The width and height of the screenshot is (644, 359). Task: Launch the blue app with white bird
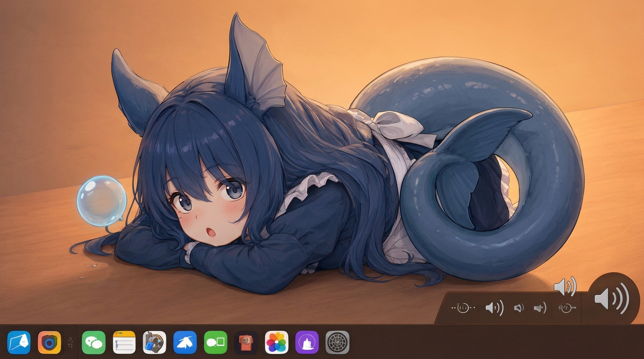185,343
